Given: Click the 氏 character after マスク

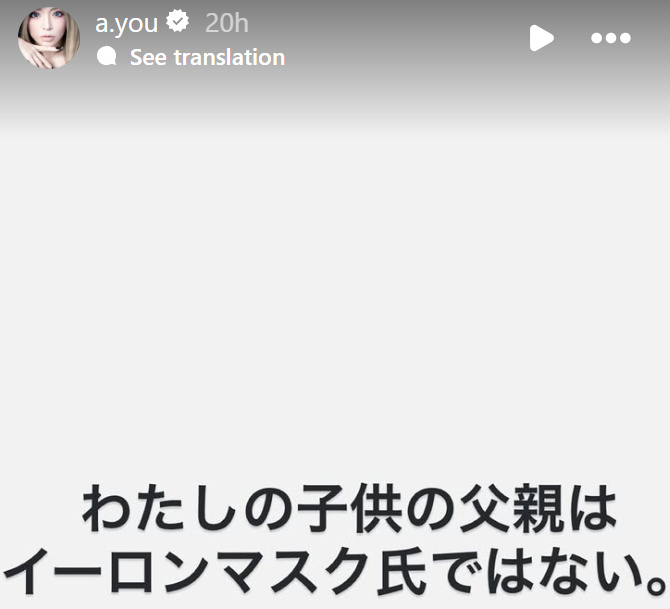Looking at the screenshot, I should 402,571.
